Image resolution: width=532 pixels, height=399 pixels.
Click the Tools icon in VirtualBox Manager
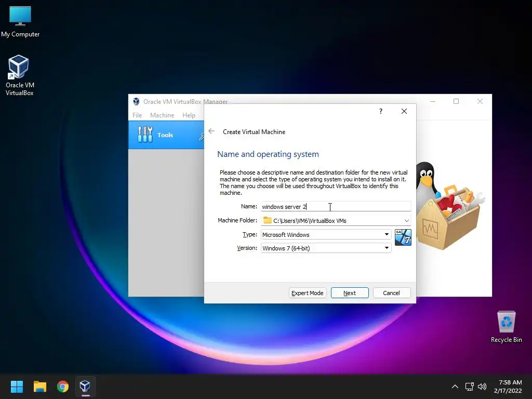[145, 135]
